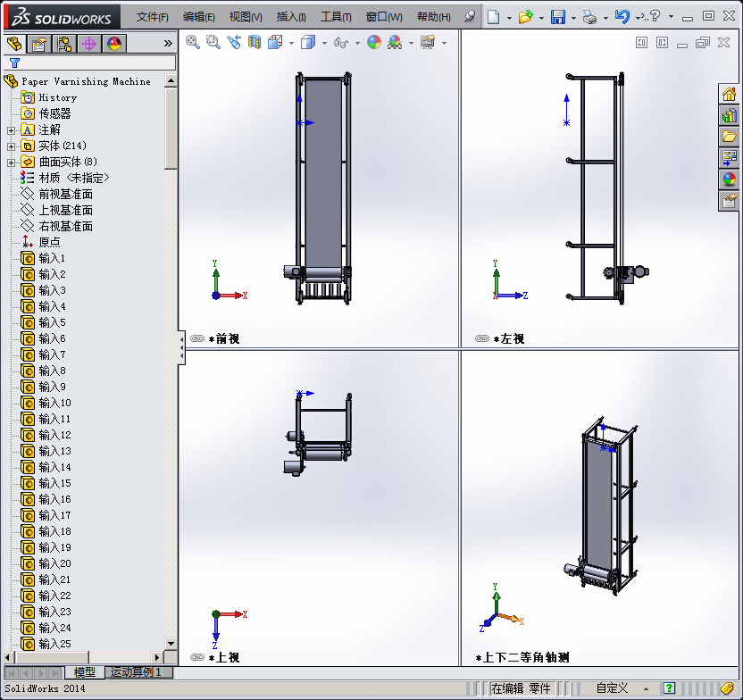Click the Previous View icon
The height and width of the screenshot is (700, 743).
point(234,43)
